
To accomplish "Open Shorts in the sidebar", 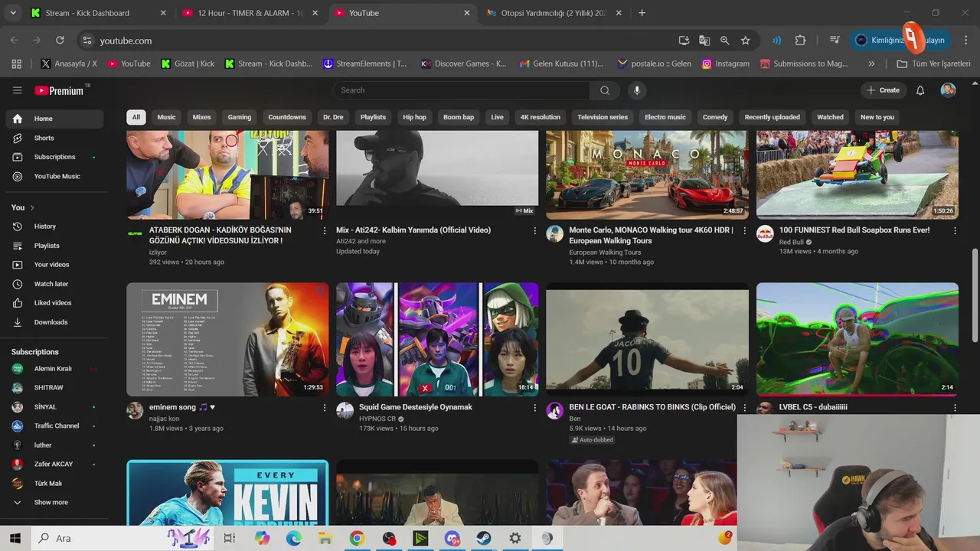I will tap(54, 138).
